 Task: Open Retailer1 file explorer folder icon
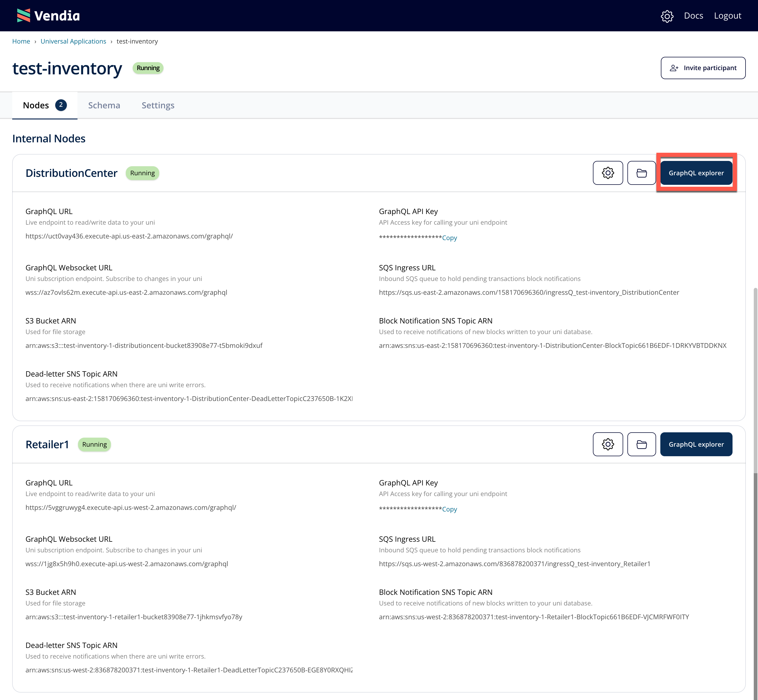tap(641, 444)
